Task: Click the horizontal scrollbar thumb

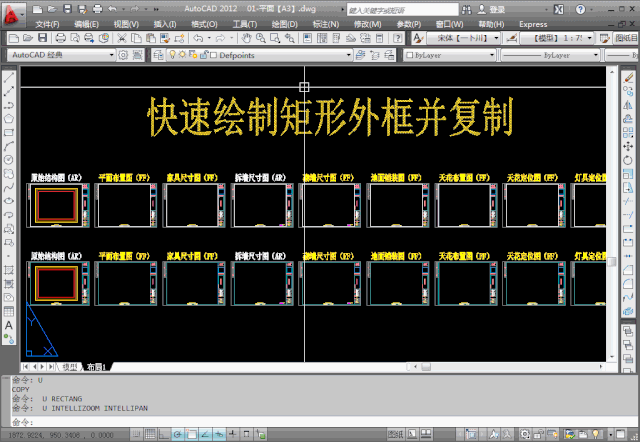Action: (x=426, y=367)
